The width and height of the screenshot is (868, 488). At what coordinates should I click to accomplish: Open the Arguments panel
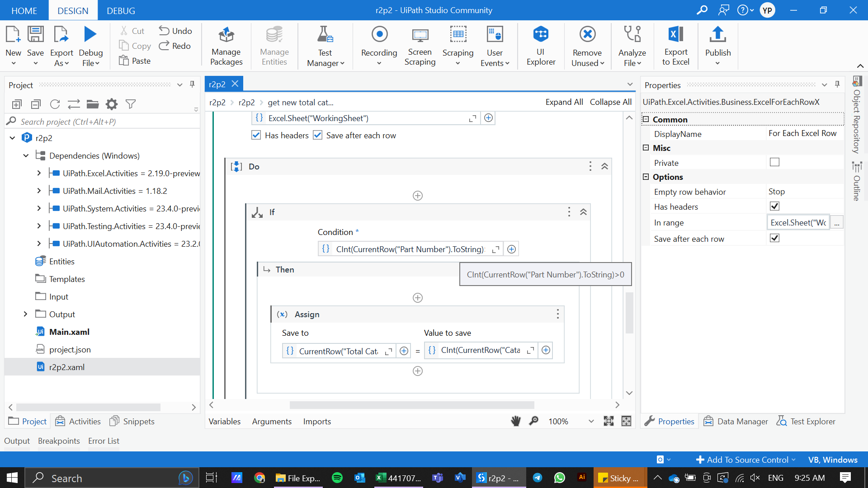[272, 421]
